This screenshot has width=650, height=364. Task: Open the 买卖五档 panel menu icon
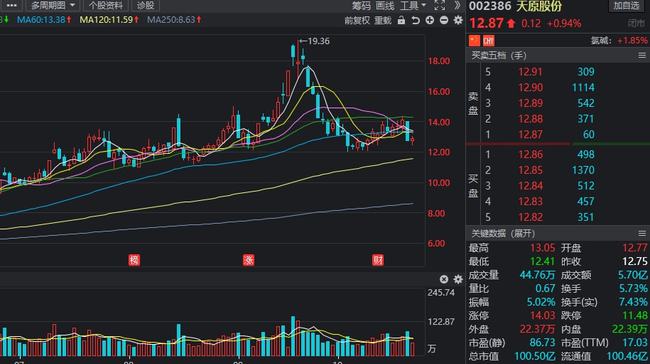[x=642, y=56]
